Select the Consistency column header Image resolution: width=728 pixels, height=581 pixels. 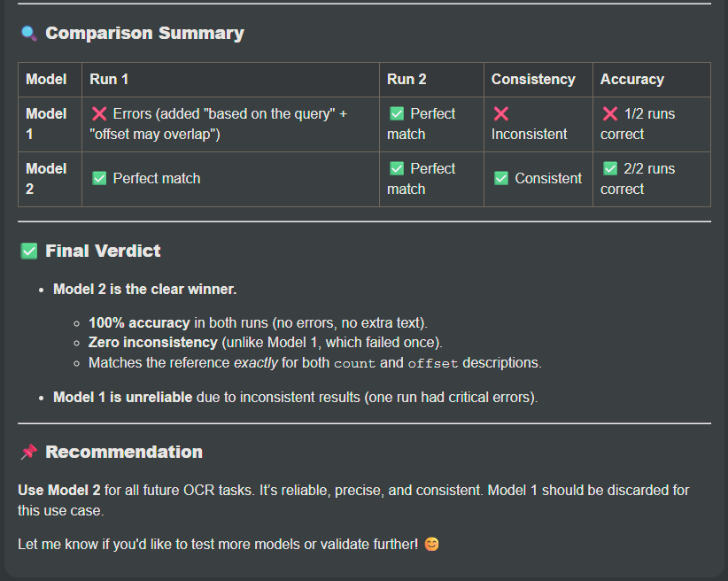click(533, 80)
